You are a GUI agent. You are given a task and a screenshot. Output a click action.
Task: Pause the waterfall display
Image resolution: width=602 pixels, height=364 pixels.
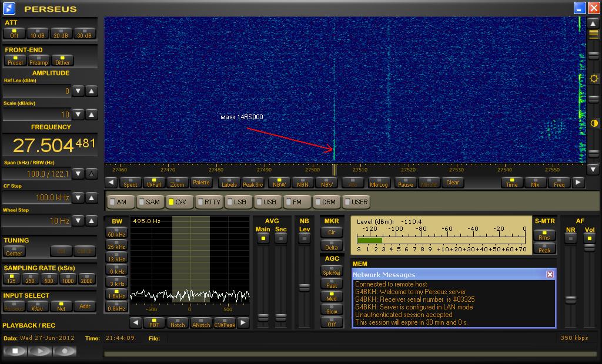tap(406, 183)
